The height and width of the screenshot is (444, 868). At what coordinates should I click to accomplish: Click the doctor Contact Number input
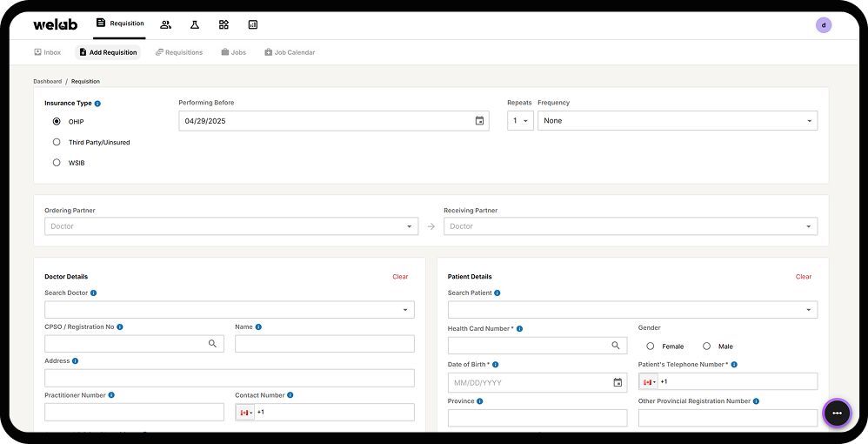click(324, 413)
